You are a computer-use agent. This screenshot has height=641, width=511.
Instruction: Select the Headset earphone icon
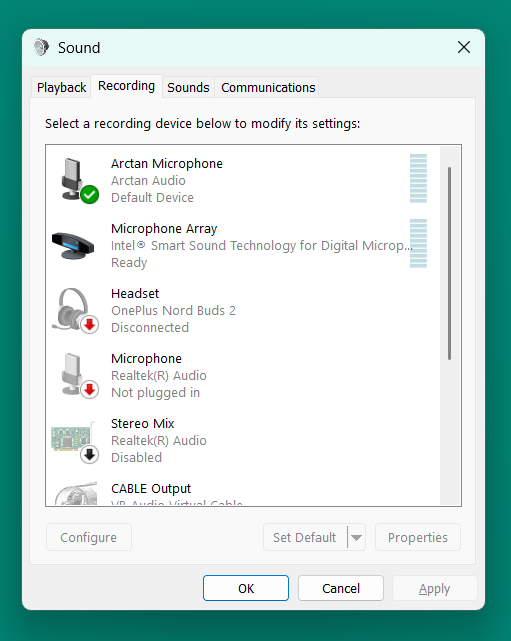coord(76,311)
